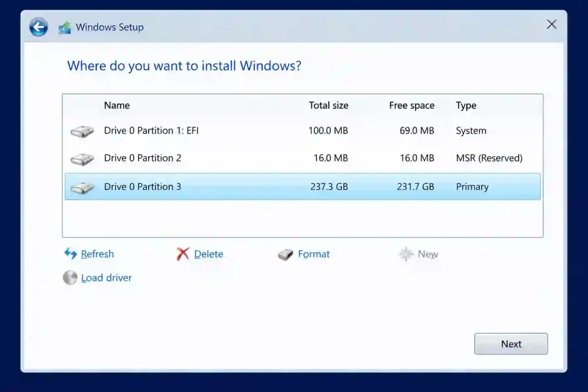Select Drive 0 Partition 2 row

click(303, 158)
